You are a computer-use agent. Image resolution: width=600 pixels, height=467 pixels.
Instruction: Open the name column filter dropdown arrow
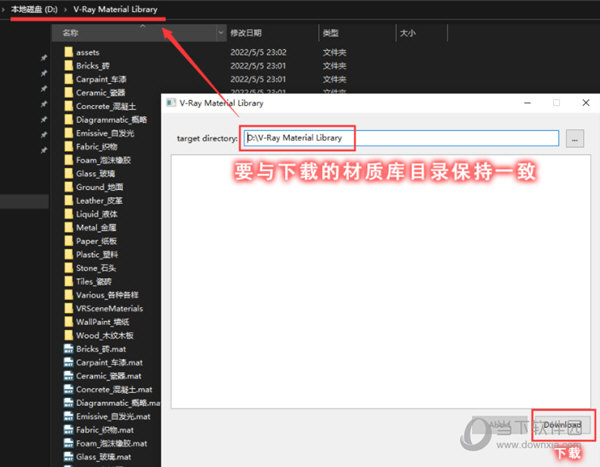pos(220,33)
